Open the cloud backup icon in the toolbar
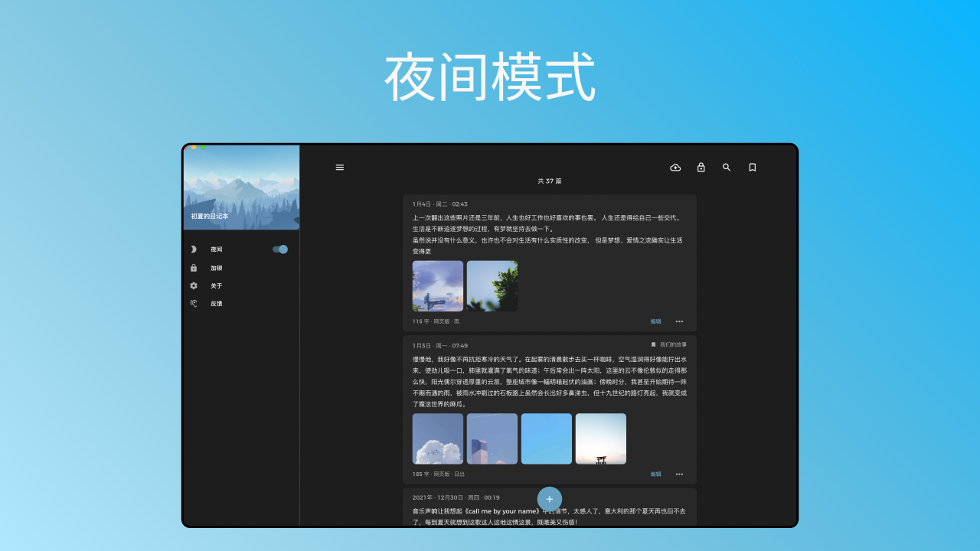The width and height of the screenshot is (980, 551). tap(675, 167)
